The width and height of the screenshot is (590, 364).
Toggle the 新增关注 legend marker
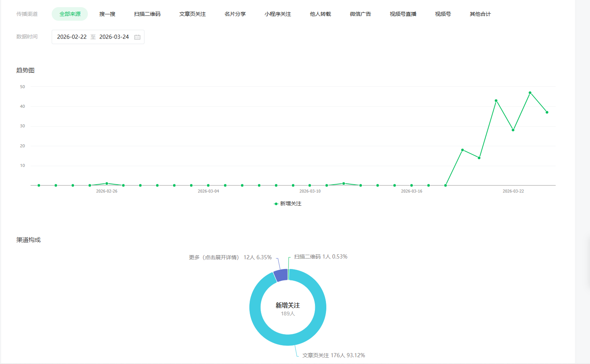pos(276,204)
